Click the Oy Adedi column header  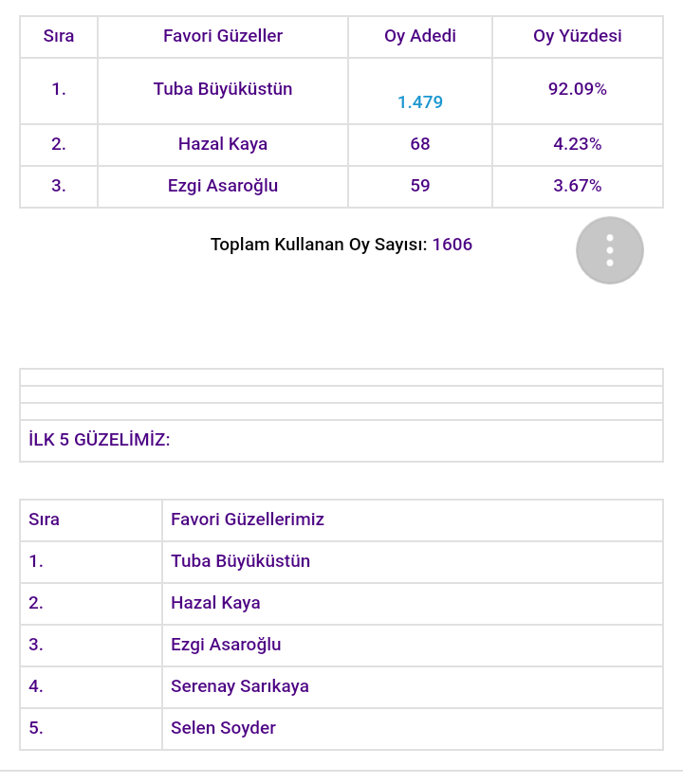click(420, 36)
